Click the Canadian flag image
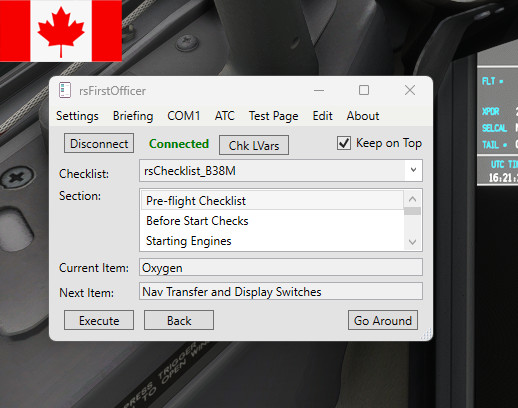Screen dimensions: 518x408 tap(61, 31)
